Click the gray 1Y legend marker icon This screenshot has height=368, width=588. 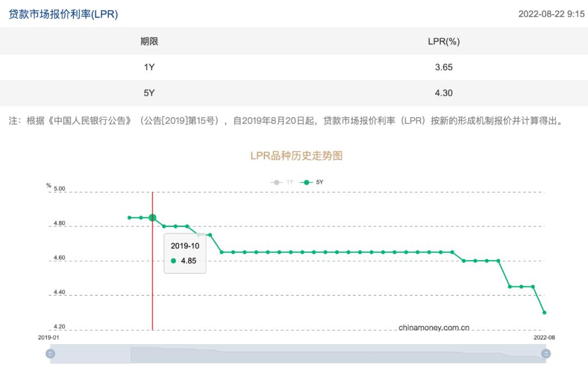tap(275, 183)
